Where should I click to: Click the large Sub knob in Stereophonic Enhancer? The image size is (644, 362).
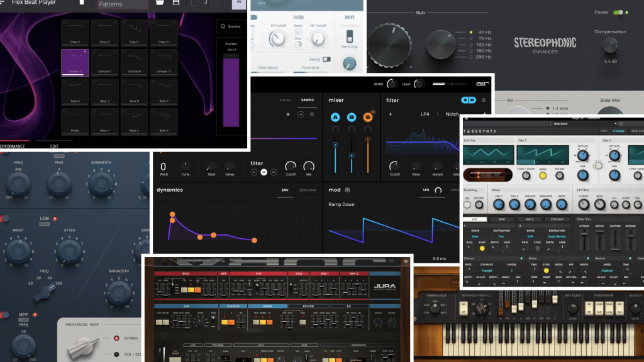click(x=389, y=45)
